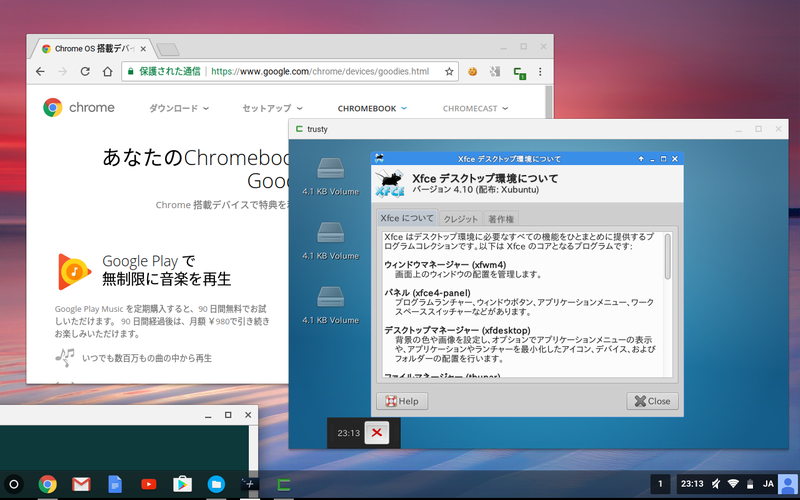
Task: Open Files app from the shelf
Action: pyautogui.click(x=216, y=484)
